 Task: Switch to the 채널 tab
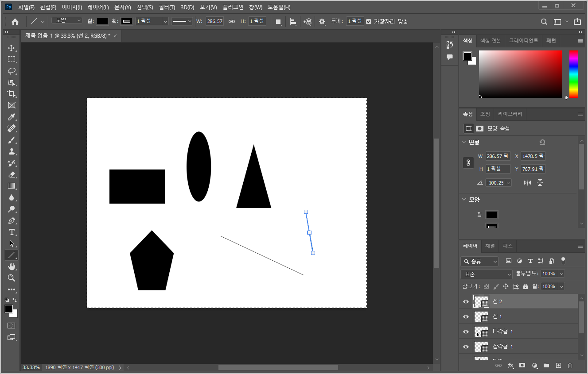click(x=490, y=246)
